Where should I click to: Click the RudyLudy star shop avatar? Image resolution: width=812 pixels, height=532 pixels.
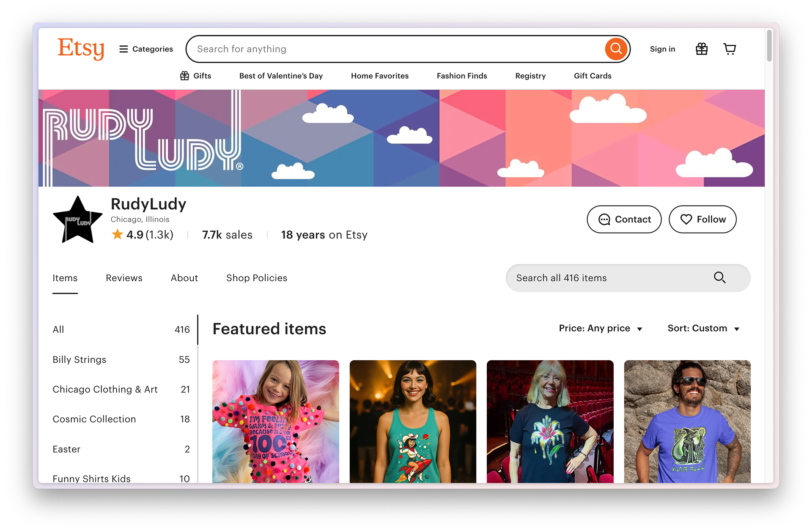[78, 220]
